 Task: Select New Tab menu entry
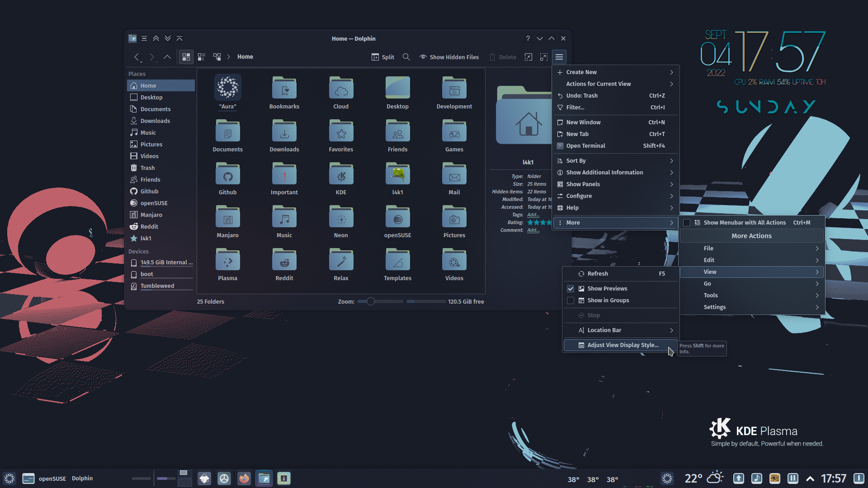click(x=616, y=134)
